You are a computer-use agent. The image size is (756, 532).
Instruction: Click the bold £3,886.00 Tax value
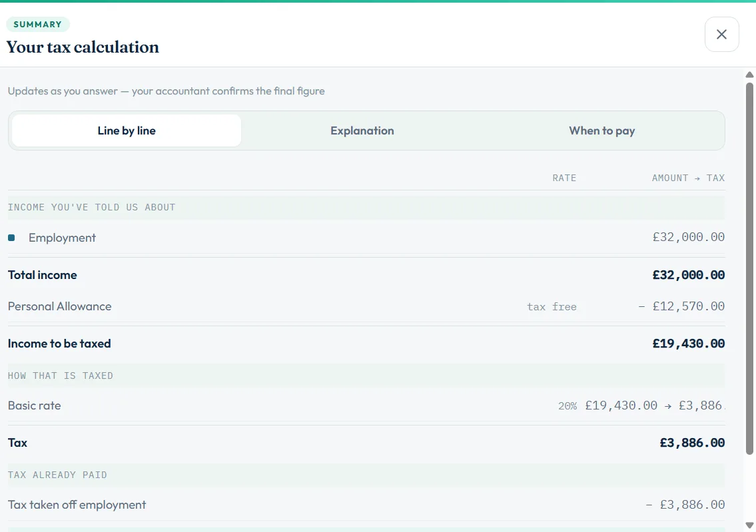692,443
